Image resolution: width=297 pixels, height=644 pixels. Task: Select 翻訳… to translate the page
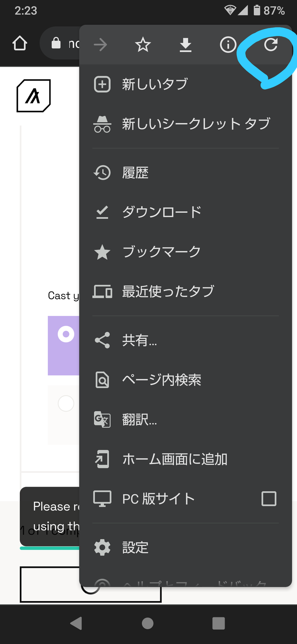pyautogui.click(x=185, y=420)
